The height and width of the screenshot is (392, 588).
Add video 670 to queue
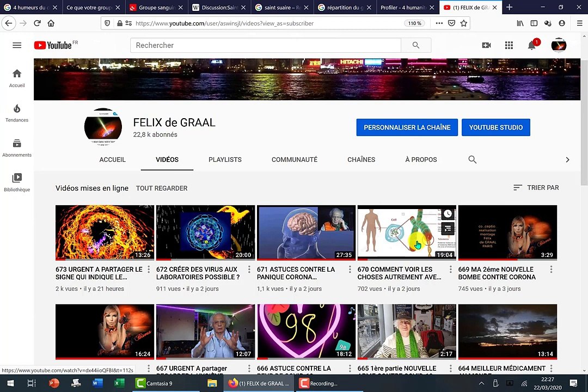[448, 229]
